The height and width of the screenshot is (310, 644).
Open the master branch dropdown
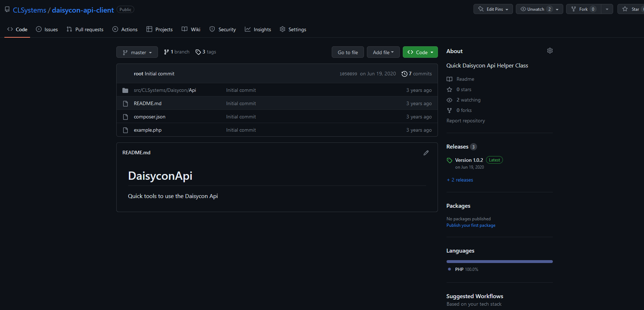point(137,52)
